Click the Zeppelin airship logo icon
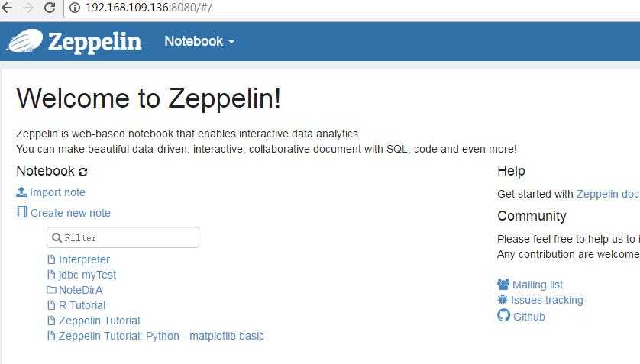640x364 pixels. pos(24,40)
